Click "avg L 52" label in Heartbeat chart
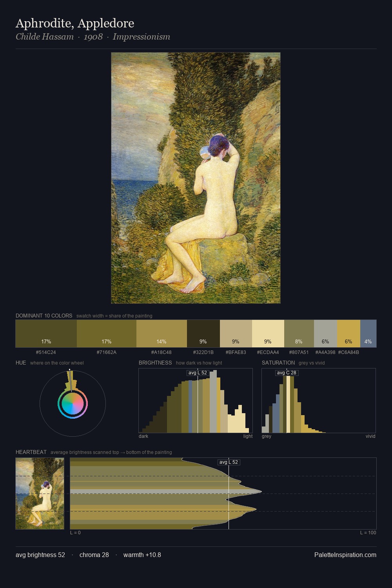The image size is (392, 588). (229, 462)
